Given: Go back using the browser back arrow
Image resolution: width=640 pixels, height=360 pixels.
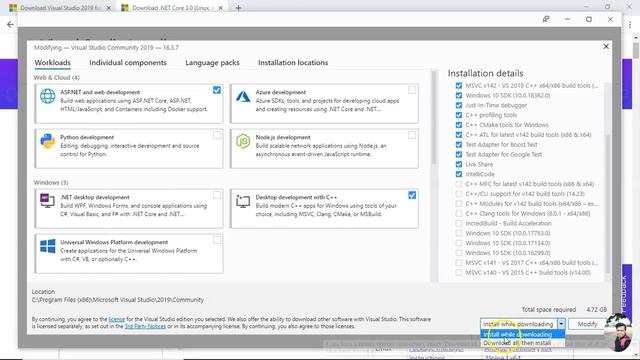Looking at the screenshot, I should (10, 24).
